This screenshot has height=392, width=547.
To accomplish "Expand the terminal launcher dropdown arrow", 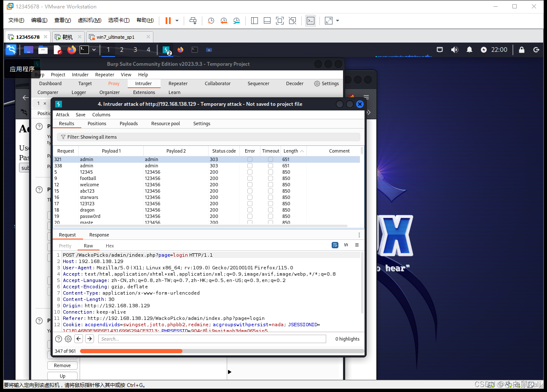I will pyautogui.click(x=94, y=50).
